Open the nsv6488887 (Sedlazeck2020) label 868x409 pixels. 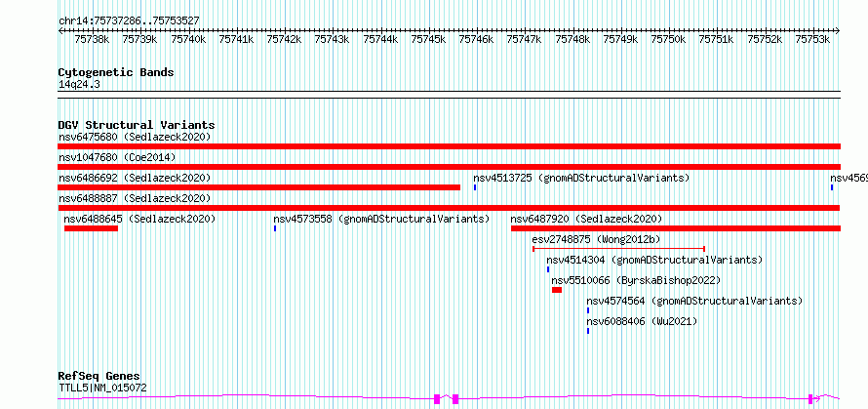[135, 198]
